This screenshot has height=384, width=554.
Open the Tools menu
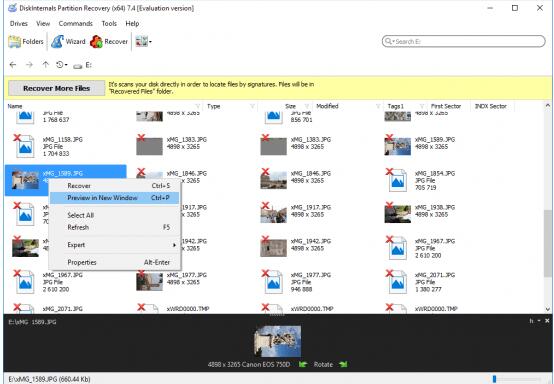coord(109,24)
